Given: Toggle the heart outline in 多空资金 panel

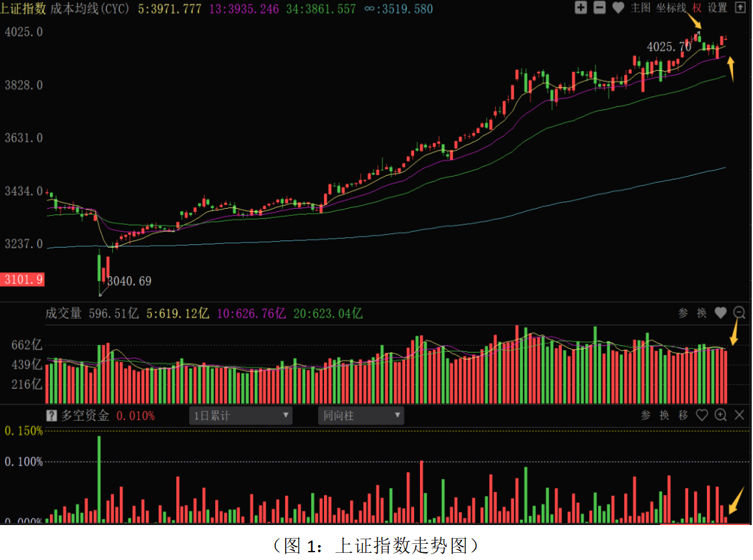Looking at the screenshot, I should 702,415.
